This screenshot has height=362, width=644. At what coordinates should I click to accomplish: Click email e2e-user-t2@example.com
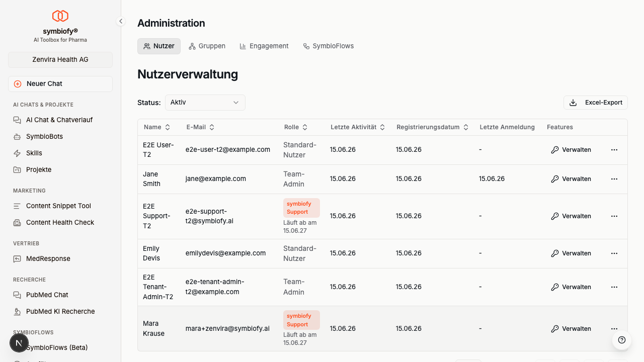point(228,150)
